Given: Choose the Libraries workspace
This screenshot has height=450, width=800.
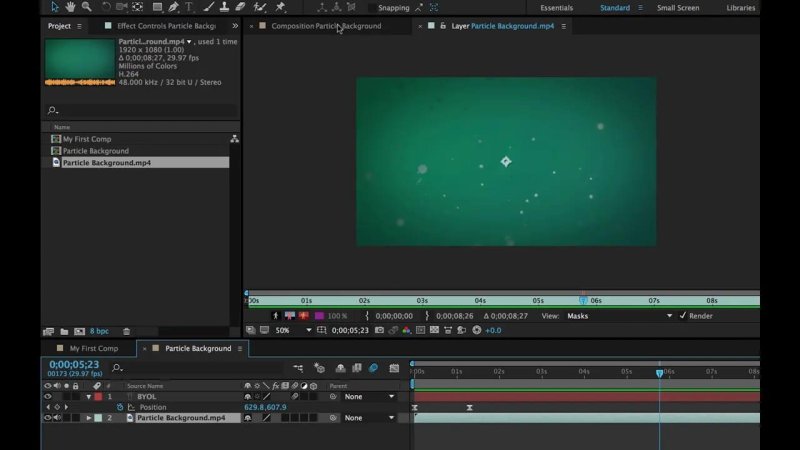Looking at the screenshot, I should click(x=741, y=8).
